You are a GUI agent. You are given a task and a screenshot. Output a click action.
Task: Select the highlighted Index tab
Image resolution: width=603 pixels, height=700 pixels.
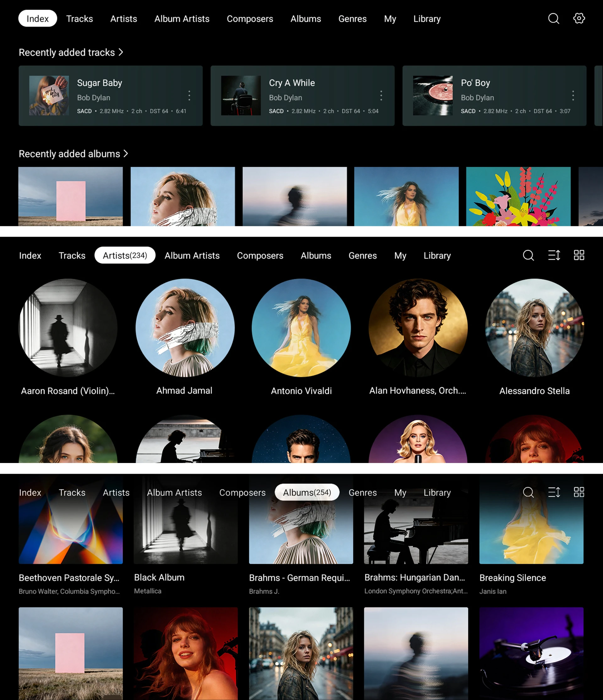tap(37, 19)
